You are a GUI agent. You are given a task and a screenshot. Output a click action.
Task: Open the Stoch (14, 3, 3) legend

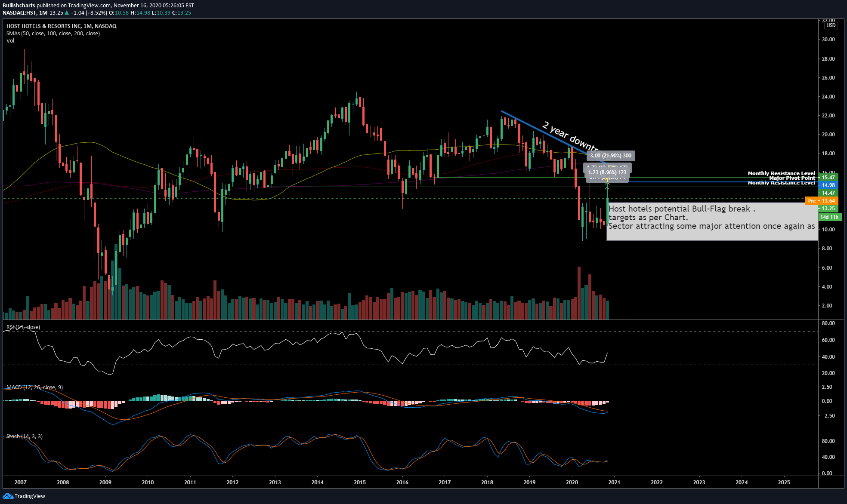tap(25, 436)
